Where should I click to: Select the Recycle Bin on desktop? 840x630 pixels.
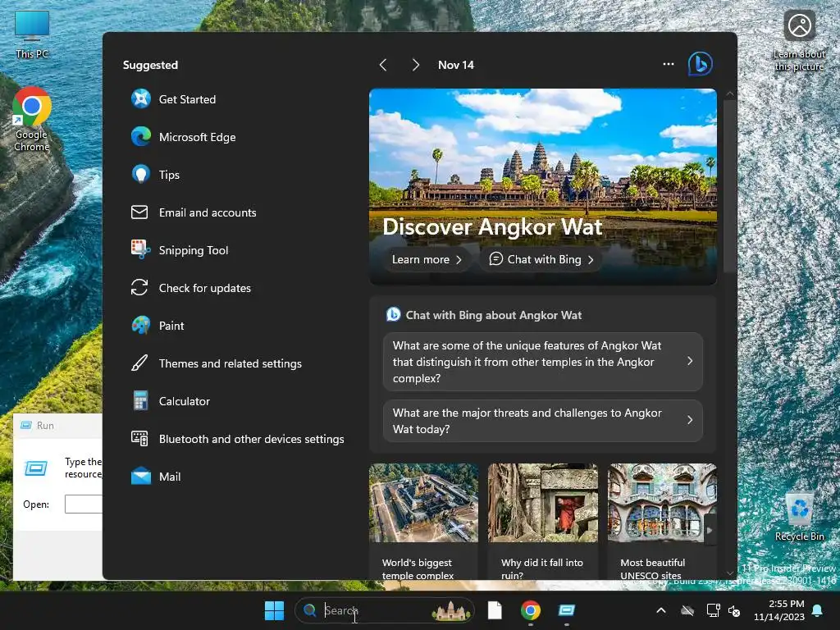point(799,517)
